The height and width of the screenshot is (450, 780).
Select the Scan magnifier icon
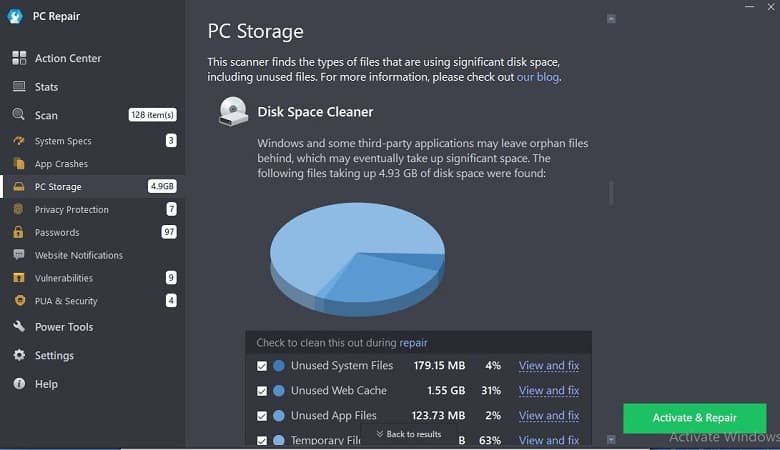pos(18,115)
